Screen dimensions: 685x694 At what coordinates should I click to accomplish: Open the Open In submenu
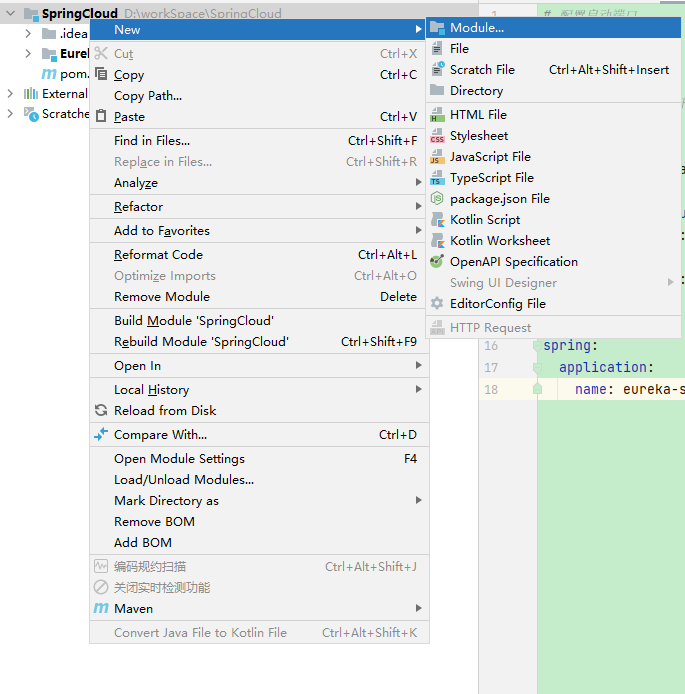tap(259, 366)
